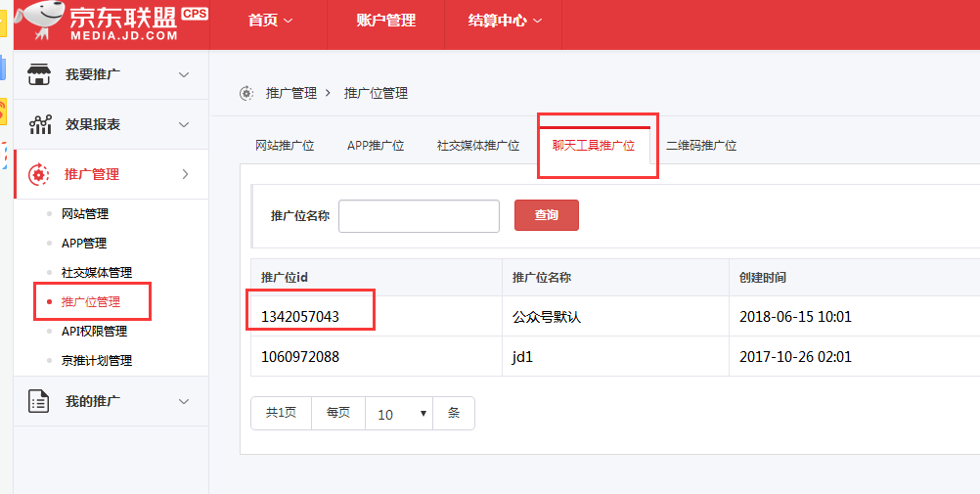This screenshot has width=980, height=494.
Task: Click the 查询 search button
Action: click(x=546, y=215)
